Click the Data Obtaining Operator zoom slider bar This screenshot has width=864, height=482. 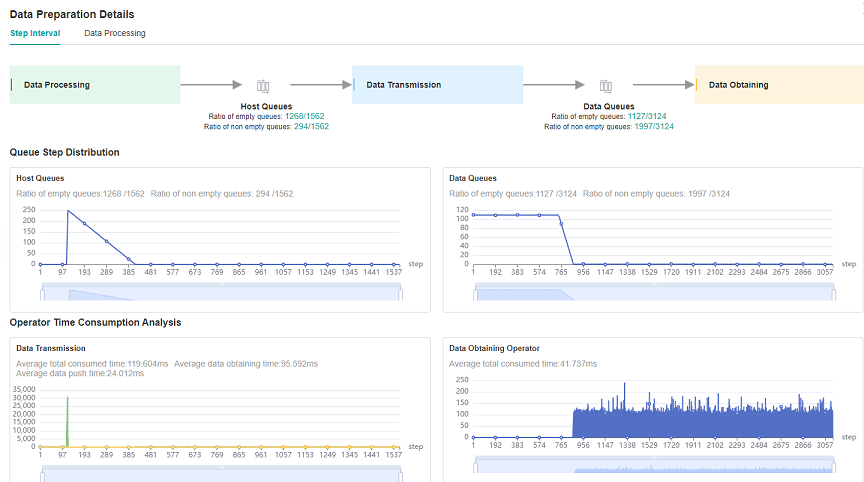[x=654, y=465]
